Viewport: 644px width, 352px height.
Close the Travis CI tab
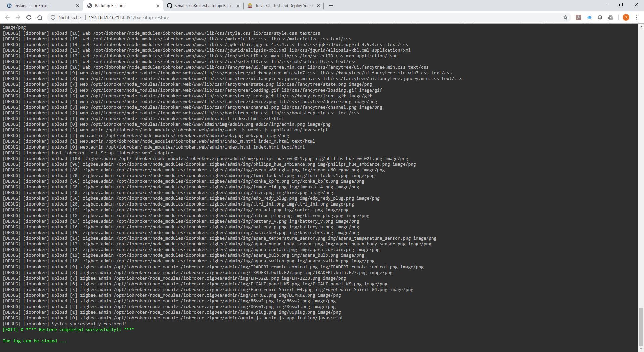(x=318, y=6)
